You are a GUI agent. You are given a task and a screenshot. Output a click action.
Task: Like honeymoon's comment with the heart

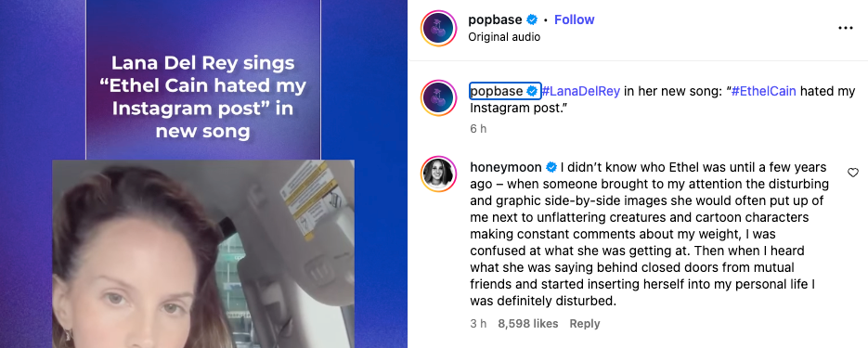click(853, 173)
